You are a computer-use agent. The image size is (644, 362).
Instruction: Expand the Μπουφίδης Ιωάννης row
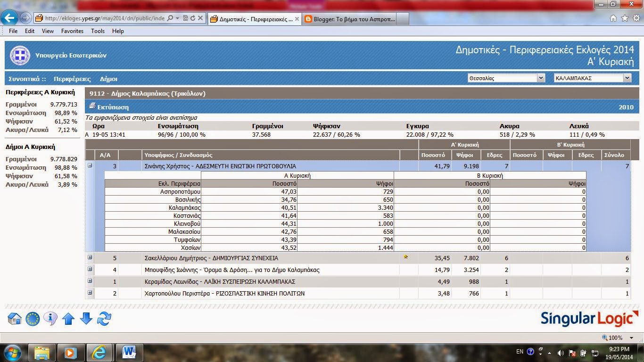pyautogui.click(x=90, y=269)
